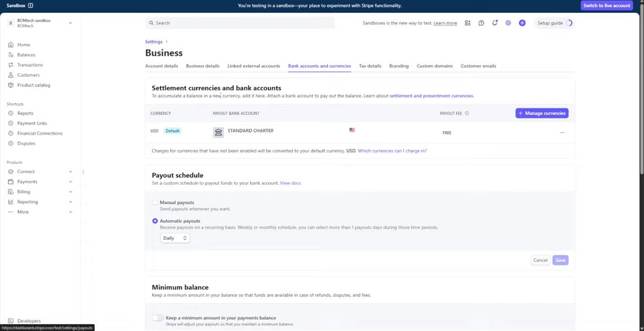Viewport: 644px width, 331px height.
Task: Click the STANDARD CHARTER bank icon
Action: (x=219, y=132)
